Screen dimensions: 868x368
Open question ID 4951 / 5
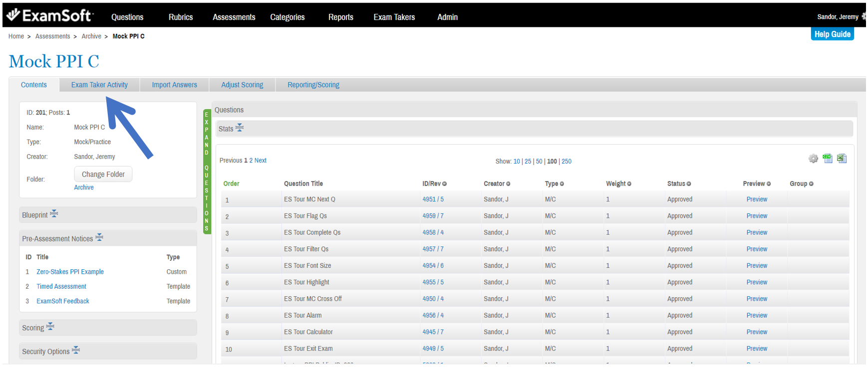433,199
